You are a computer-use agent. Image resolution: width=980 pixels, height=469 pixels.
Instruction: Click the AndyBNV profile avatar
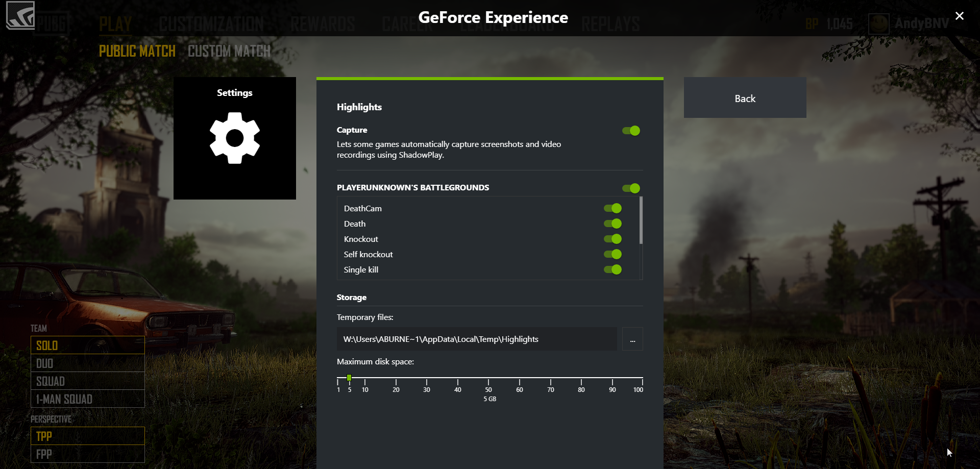pos(878,23)
